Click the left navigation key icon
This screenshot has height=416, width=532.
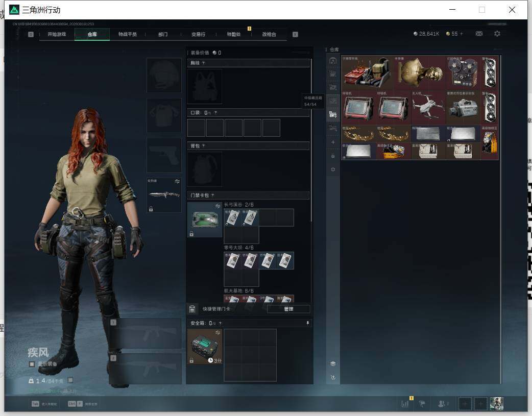pyautogui.click(x=31, y=34)
